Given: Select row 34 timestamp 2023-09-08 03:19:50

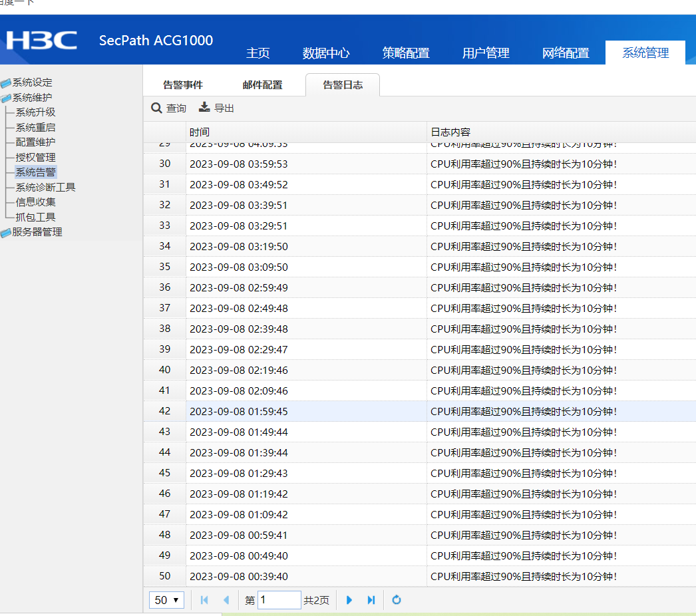Looking at the screenshot, I should [x=239, y=247].
